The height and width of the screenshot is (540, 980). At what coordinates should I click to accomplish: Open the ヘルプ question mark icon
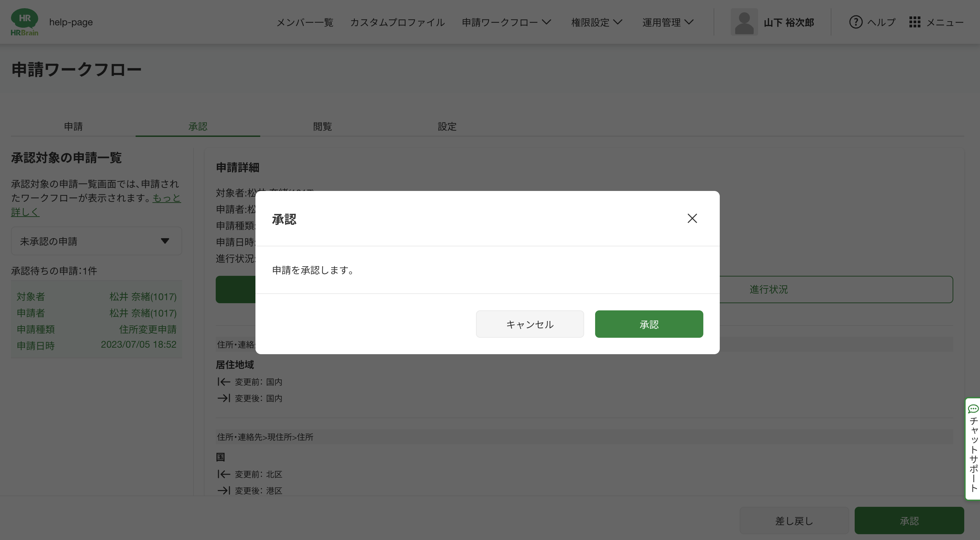click(x=856, y=22)
